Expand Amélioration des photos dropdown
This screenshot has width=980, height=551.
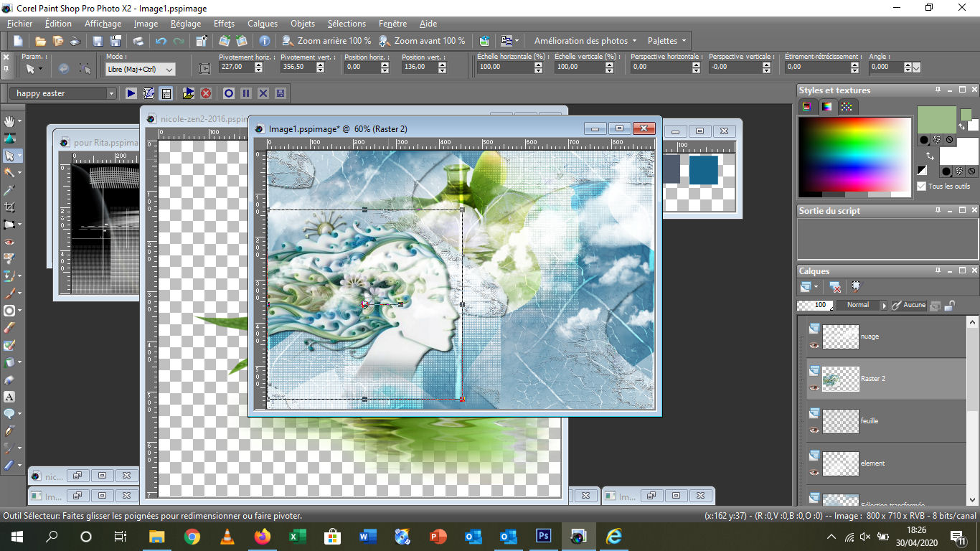click(634, 41)
